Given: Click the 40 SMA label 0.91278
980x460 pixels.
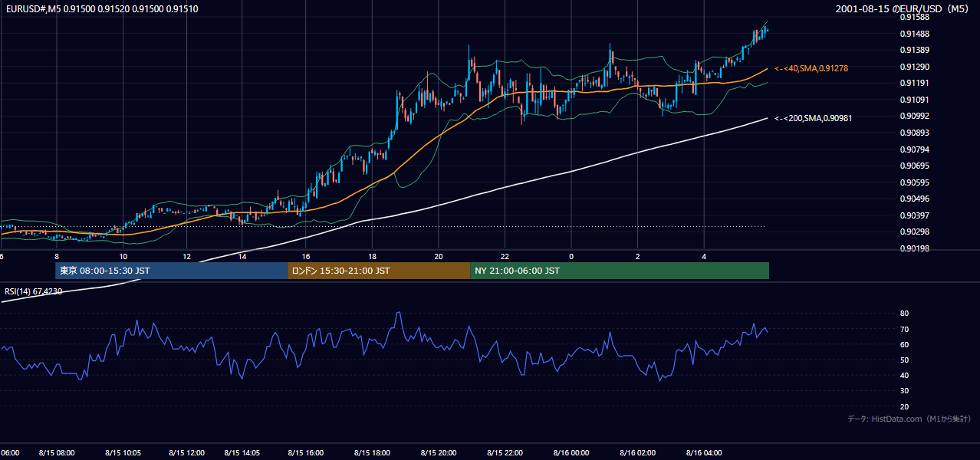Looking at the screenshot, I should click(x=811, y=68).
